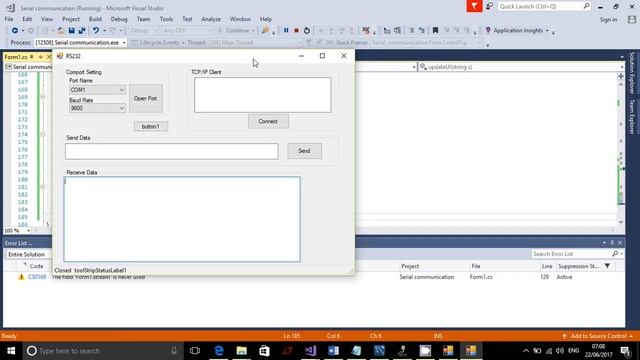Open the File menu
Viewport: 640px width, 360px height.
tap(9, 19)
